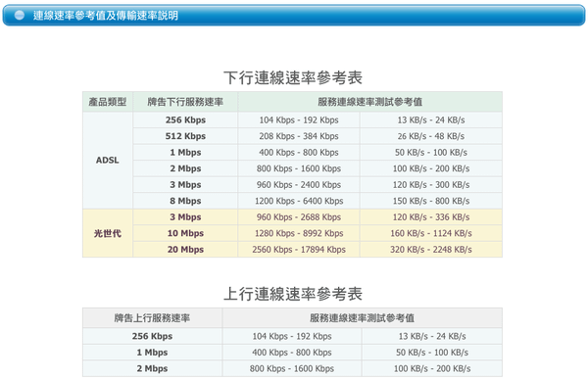Select the 下行連線速率參考表 heading
This screenshot has height=380, width=588.
click(293, 78)
